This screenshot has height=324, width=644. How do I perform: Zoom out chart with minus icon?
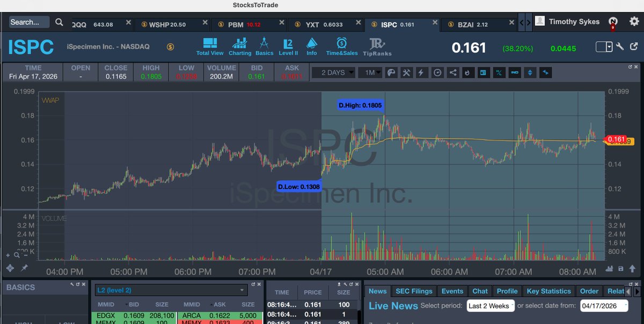(x=27, y=256)
